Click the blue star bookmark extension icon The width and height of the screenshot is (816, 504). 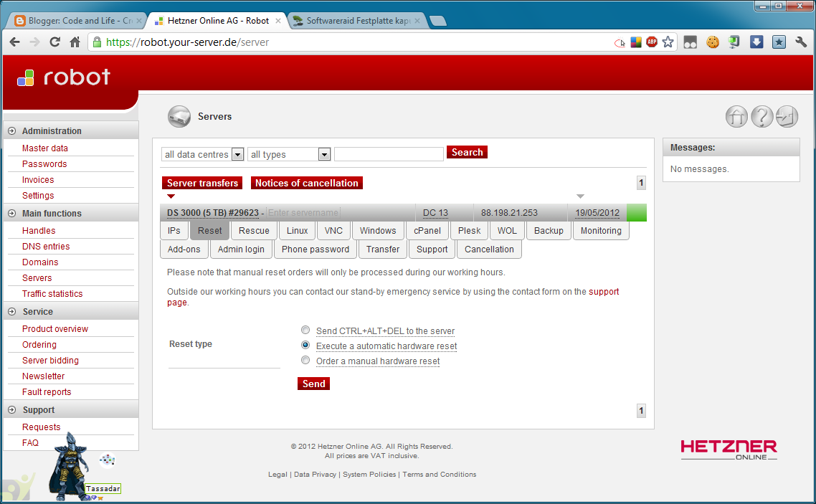pos(779,42)
